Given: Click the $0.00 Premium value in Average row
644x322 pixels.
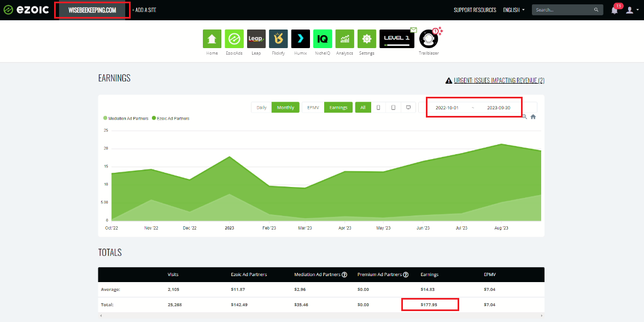Looking at the screenshot, I should tap(363, 290).
